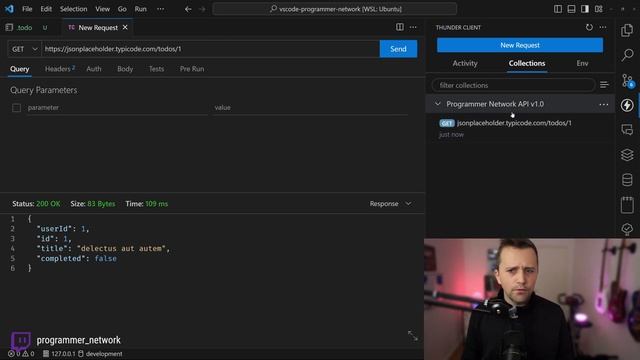Image resolution: width=640 pixels, height=360 pixels.
Task: Go forward with the navigation arrow
Action: click(x=202, y=9)
